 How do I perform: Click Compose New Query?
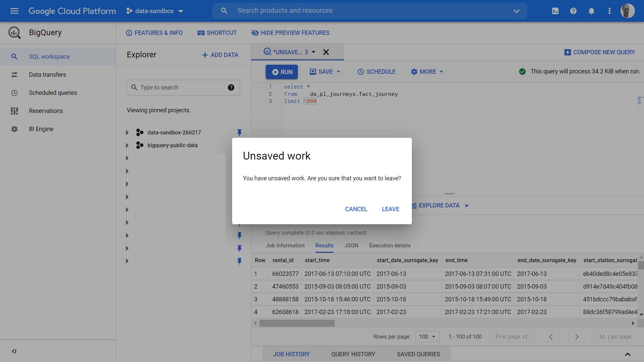(x=600, y=52)
